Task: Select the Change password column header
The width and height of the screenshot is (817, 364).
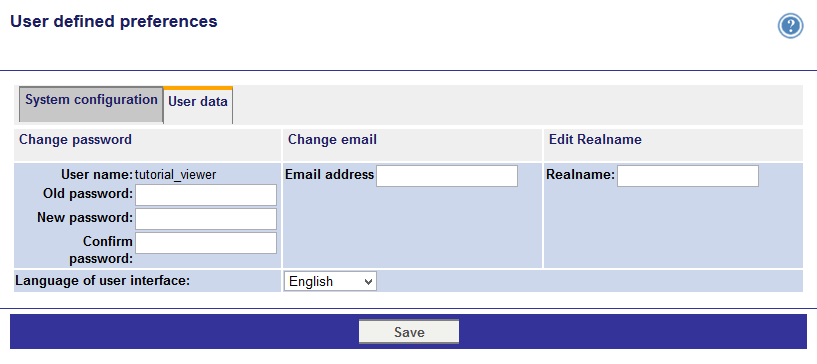Action: [x=76, y=140]
